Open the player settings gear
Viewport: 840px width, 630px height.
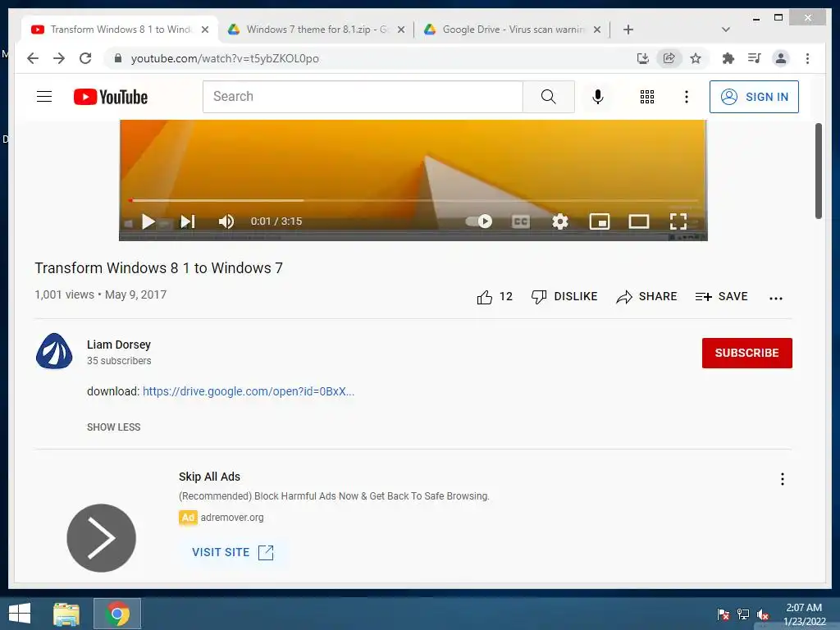pyautogui.click(x=559, y=221)
